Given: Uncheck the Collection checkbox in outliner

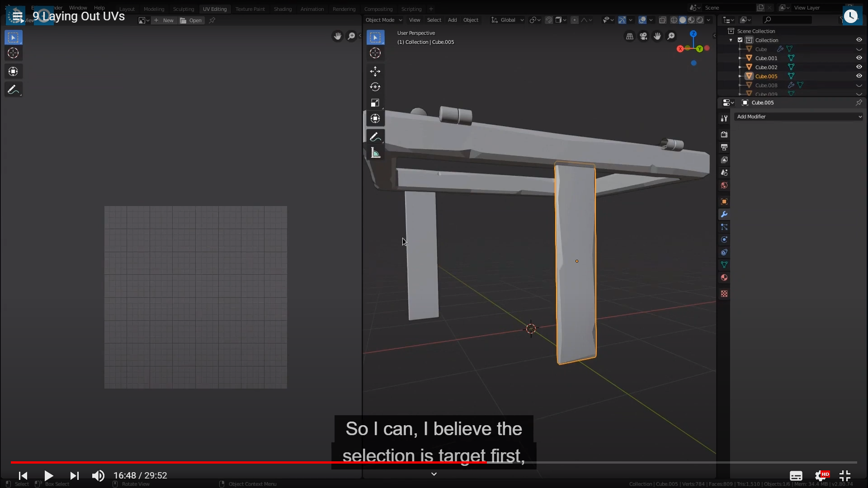Looking at the screenshot, I should pyautogui.click(x=740, y=40).
